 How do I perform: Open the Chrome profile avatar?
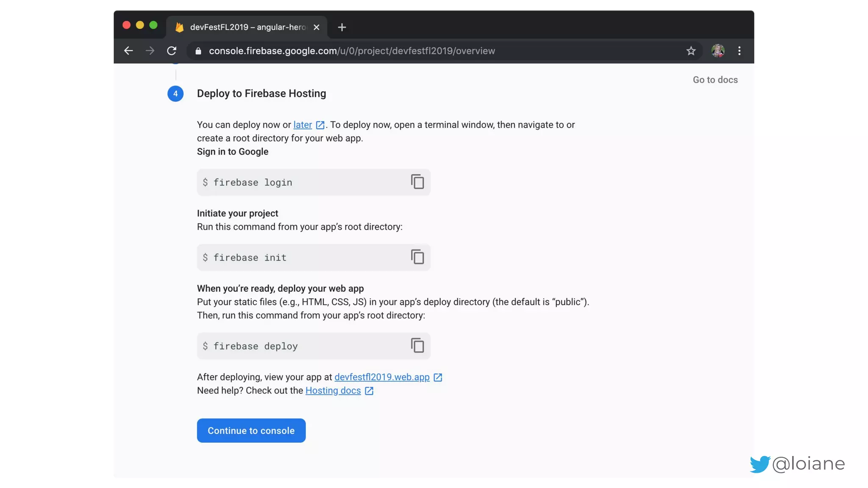tap(718, 51)
